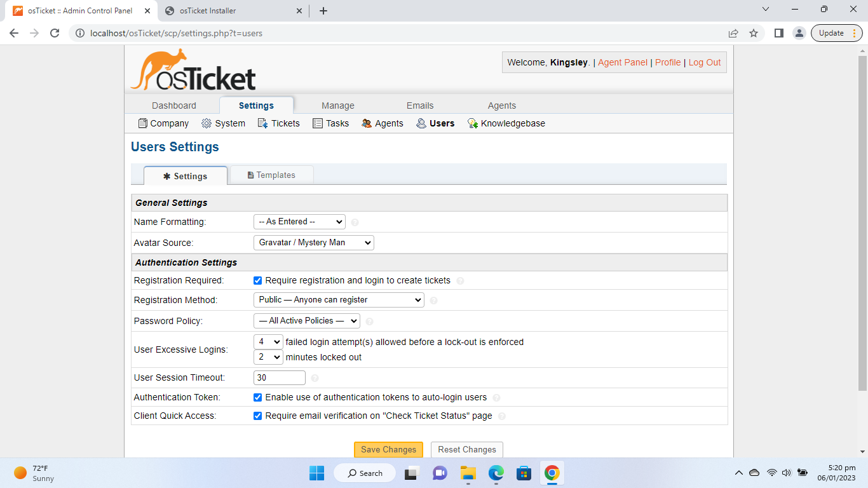Toggle email verification on Check Ticket Status

(x=258, y=416)
